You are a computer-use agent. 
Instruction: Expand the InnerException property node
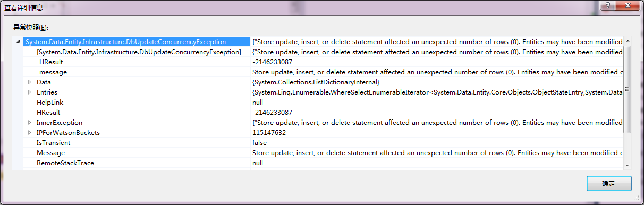coord(30,123)
